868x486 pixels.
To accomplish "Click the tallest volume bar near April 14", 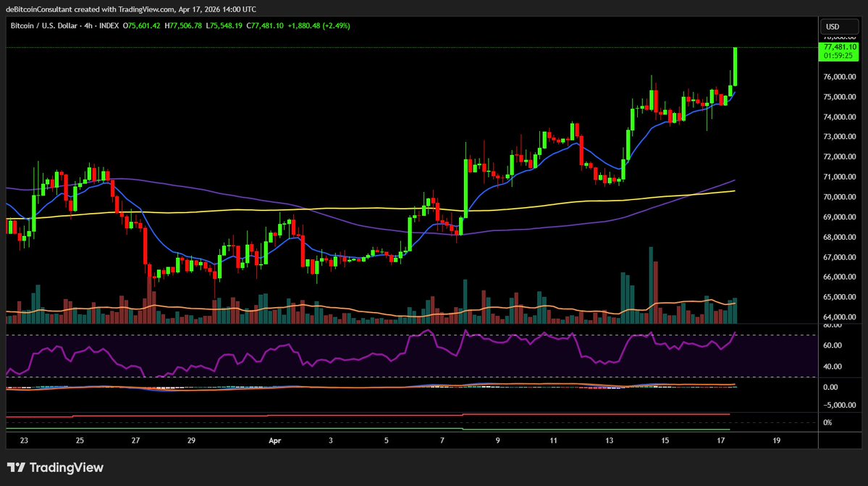I will tap(651, 285).
